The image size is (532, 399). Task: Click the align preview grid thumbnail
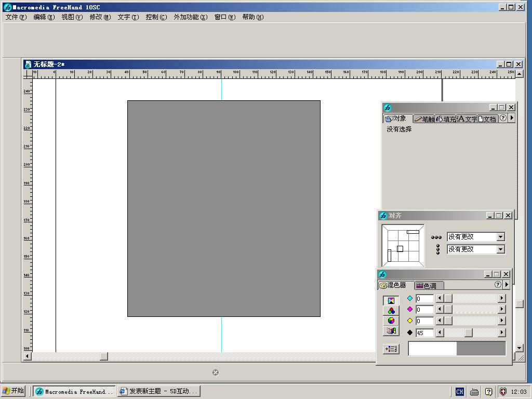click(403, 246)
